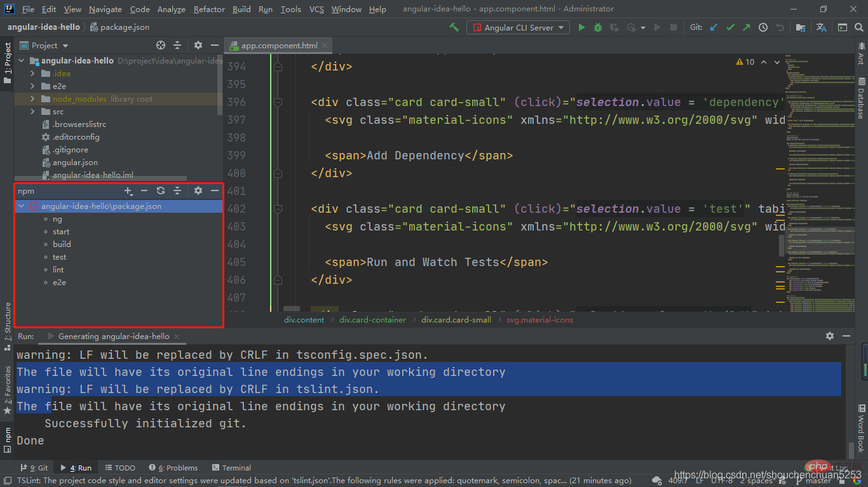This screenshot has width=868, height=487.
Task: Open the Translate icon in toolbar
Action: pyautogui.click(x=822, y=27)
